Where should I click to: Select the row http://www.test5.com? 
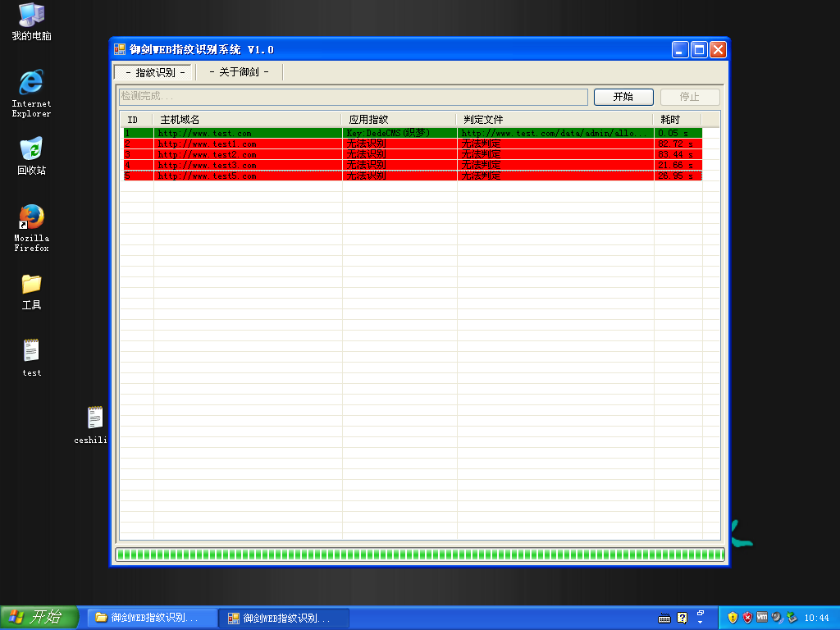[413, 176]
